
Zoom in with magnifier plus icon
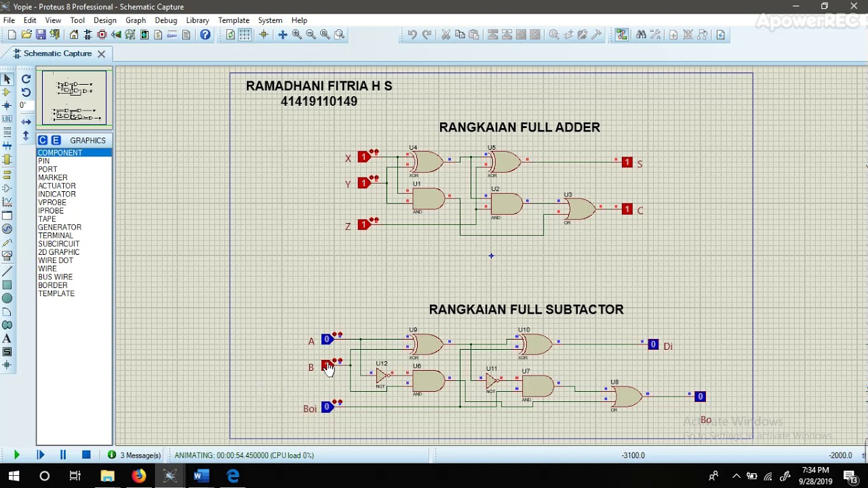click(297, 35)
